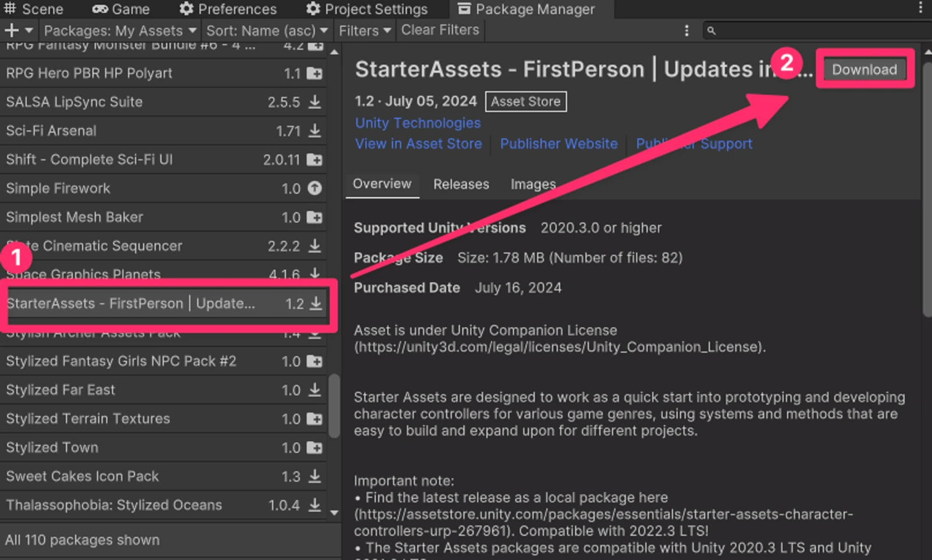Click the magnifier search icon
The width and height of the screenshot is (932, 560).
[x=711, y=30]
